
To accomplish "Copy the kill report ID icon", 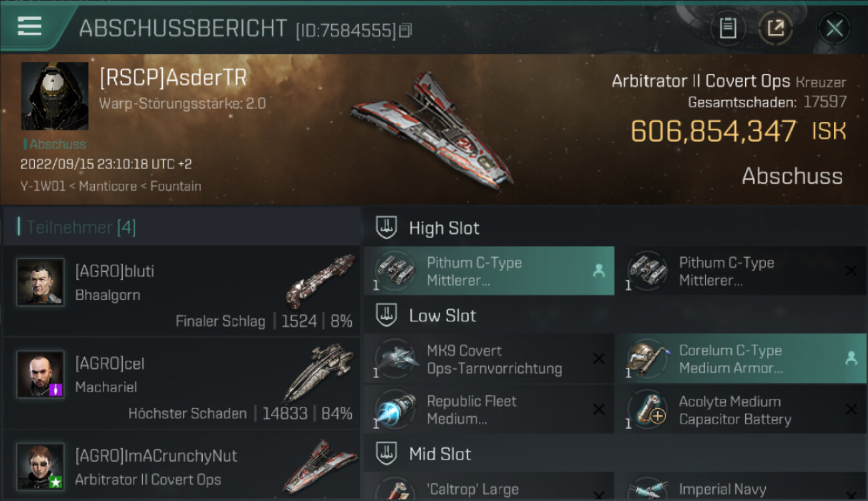I will 406,30.
